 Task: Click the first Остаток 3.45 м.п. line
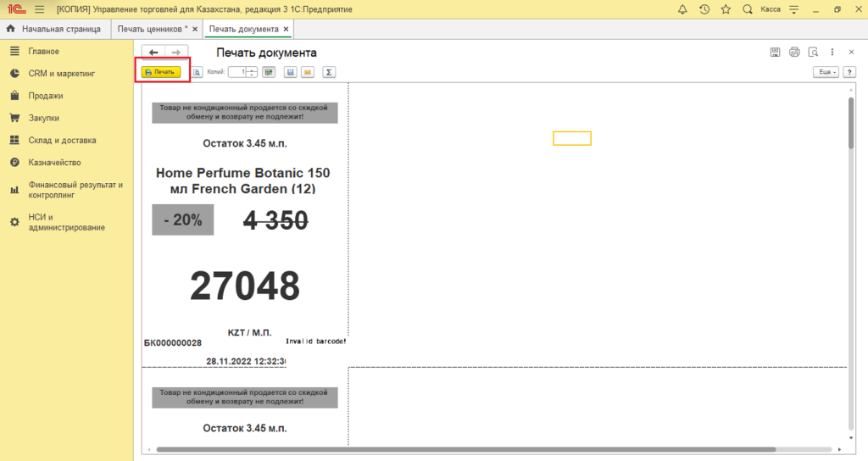click(245, 143)
